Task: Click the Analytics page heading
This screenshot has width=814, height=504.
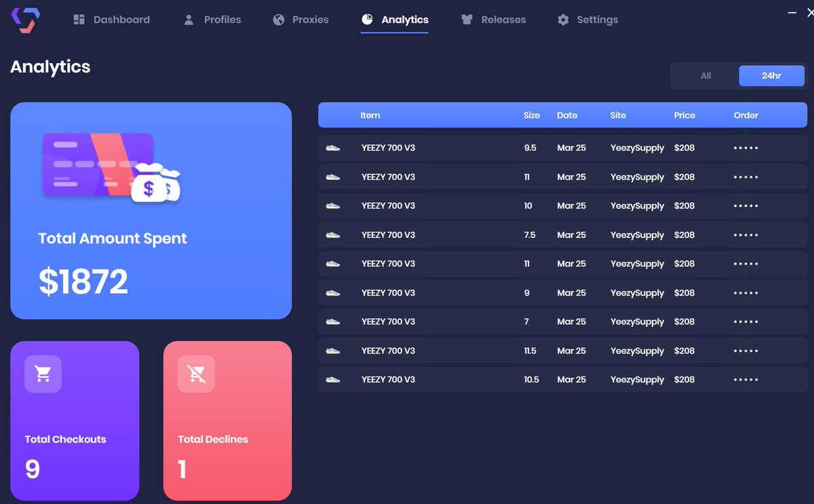Action: pyautogui.click(x=50, y=66)
